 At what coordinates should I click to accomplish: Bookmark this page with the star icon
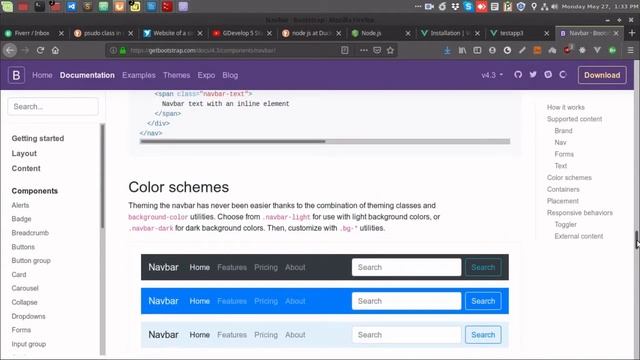(391, 50)
